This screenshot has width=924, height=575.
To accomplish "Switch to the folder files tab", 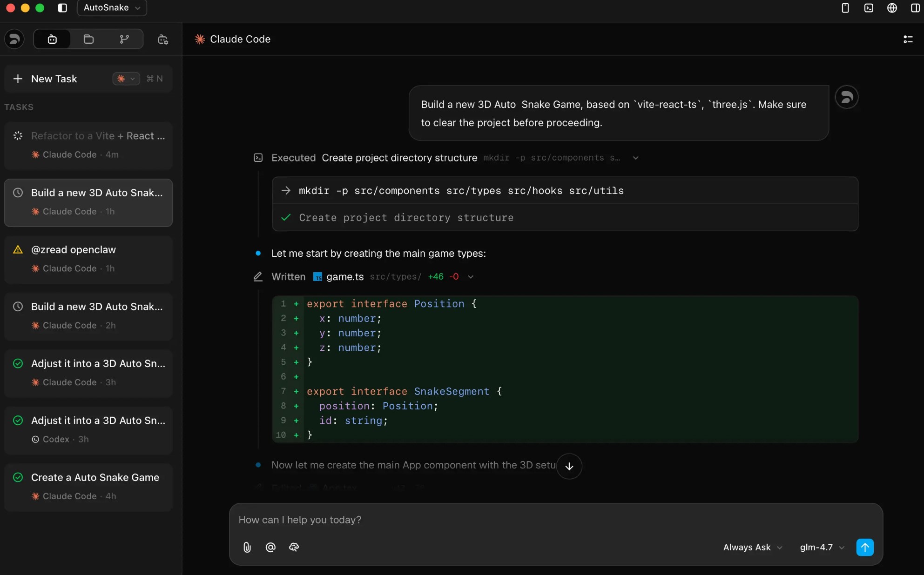I will tap(88, 39).
